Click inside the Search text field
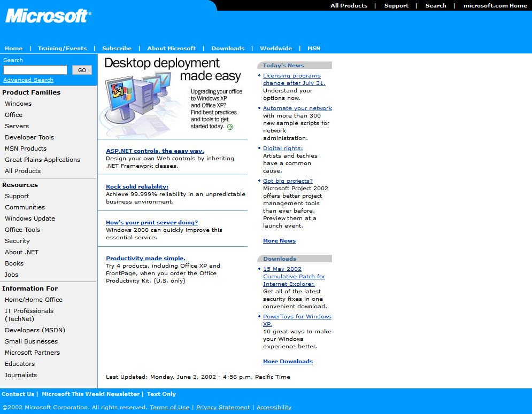The height and width of the screenshot is (414, 532). point(35,70)
